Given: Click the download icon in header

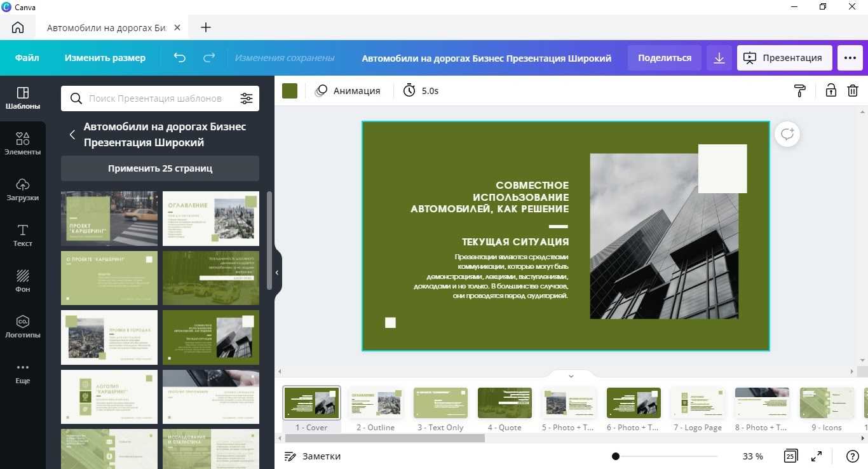Looking at the screenshot, I should click(719, 58).
